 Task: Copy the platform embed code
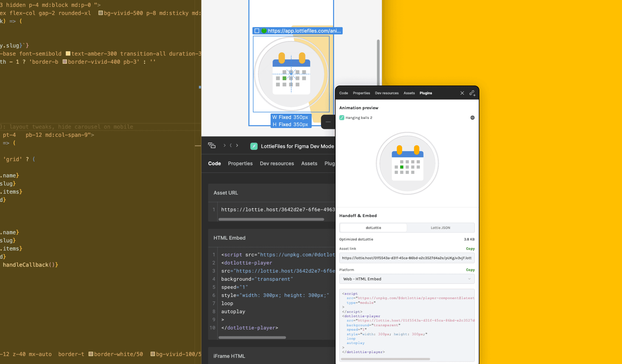click(x=470, y=270)
